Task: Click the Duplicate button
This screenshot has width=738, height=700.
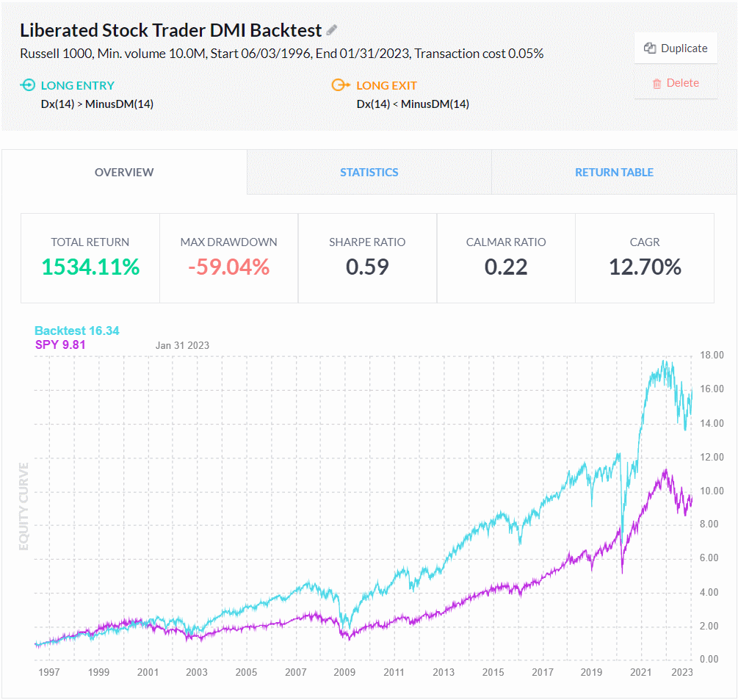Action: point(676,47)
